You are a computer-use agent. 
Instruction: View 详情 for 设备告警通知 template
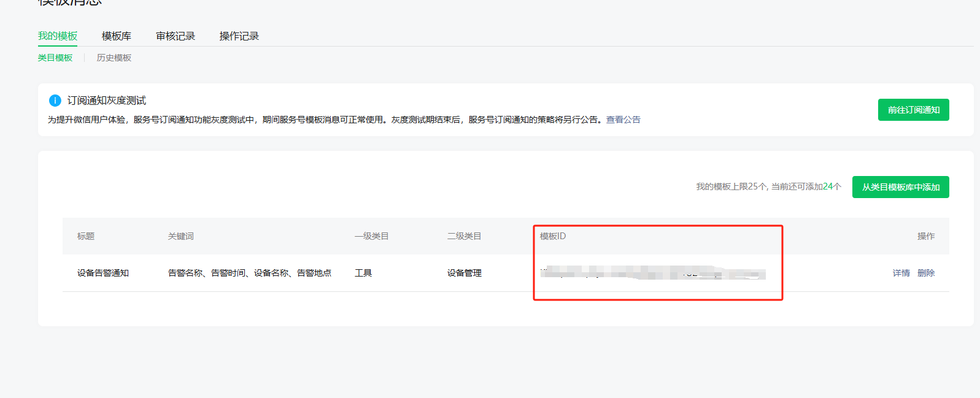(901, 273)
